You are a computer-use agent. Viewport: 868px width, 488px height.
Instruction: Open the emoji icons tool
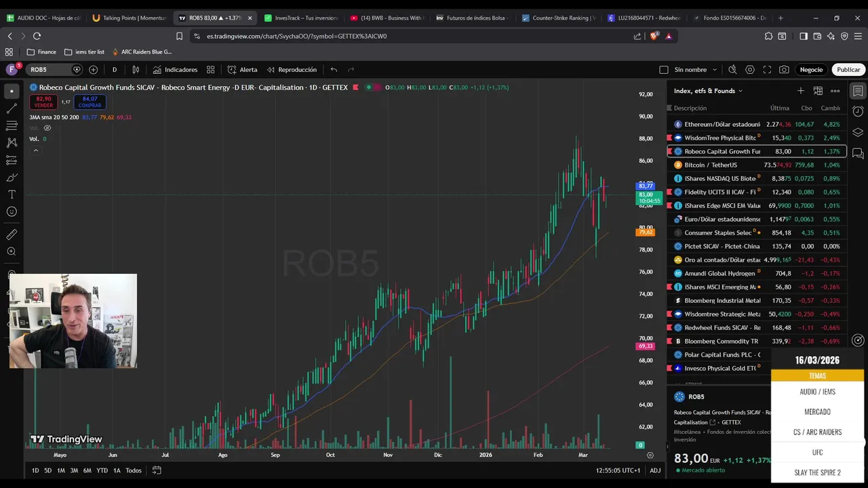point(12,211)
